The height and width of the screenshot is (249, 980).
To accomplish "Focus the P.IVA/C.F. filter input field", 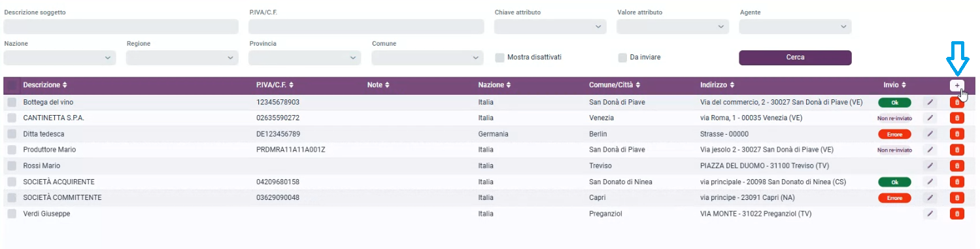I will tap(366, 27).
